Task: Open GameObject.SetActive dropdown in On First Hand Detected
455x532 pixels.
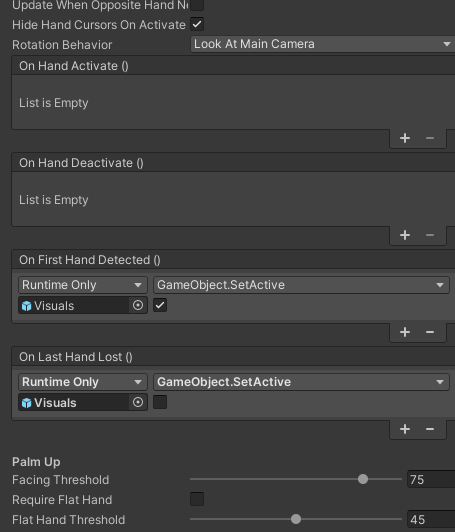Action: click(301, 285)
